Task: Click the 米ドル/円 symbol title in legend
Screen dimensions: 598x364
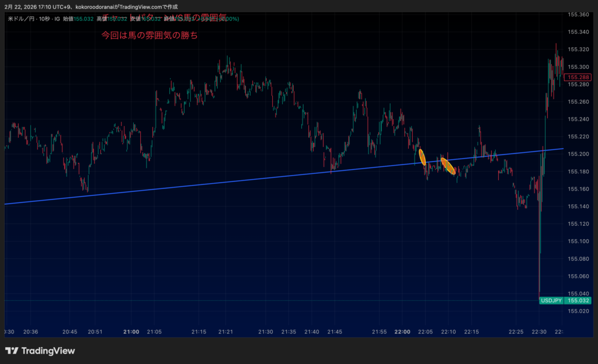Action: (23, 19)
